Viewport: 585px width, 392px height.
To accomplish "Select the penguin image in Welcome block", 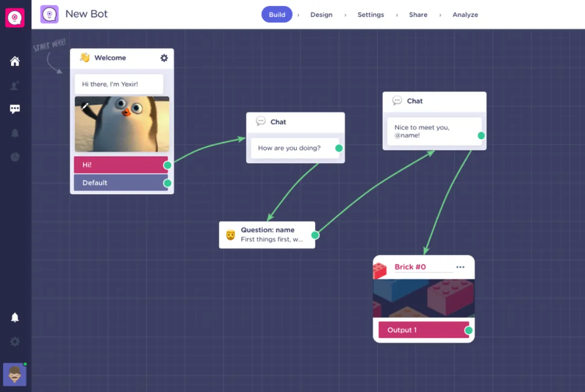I will click(122, 124).
